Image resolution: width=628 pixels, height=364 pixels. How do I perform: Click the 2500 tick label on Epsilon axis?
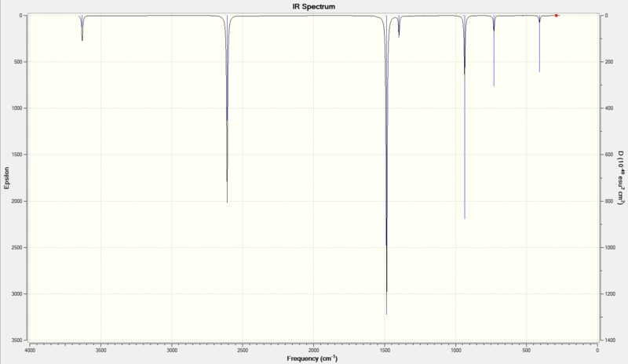tap(15, 247)
